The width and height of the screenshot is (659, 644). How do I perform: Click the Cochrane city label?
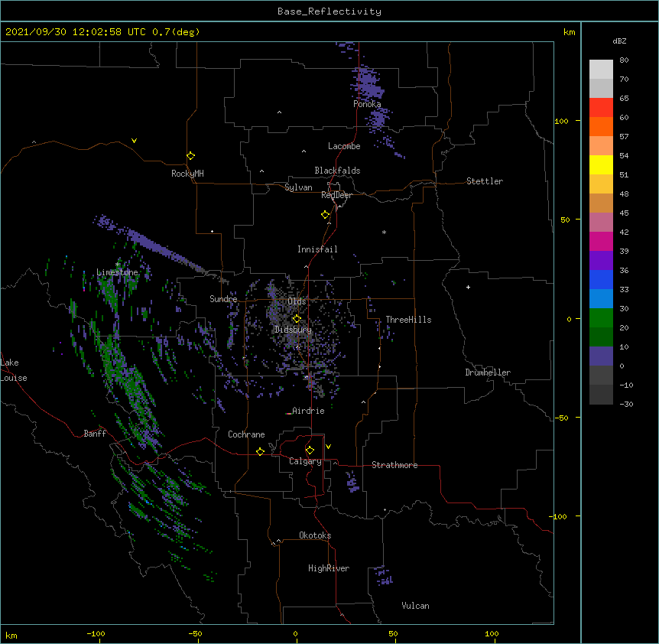[x=246, y=434]
